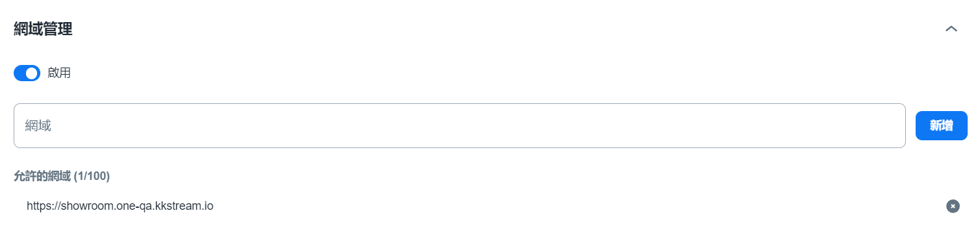Click the white knob of the 啟用 switch

coord(32,73)
